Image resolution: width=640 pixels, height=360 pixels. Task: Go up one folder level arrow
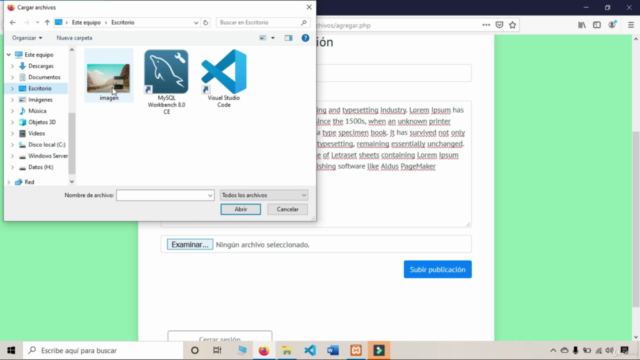pos(47,22)
